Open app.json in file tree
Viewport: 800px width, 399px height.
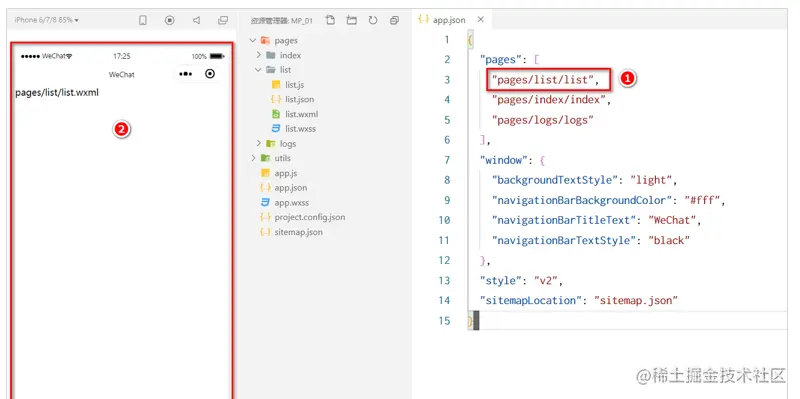290,188
